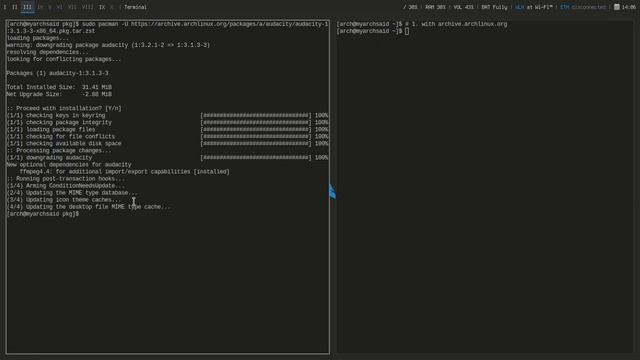Click 'resolving dependencies...' line
Viewport: 640px width, 360px height.
click(48, 52)
